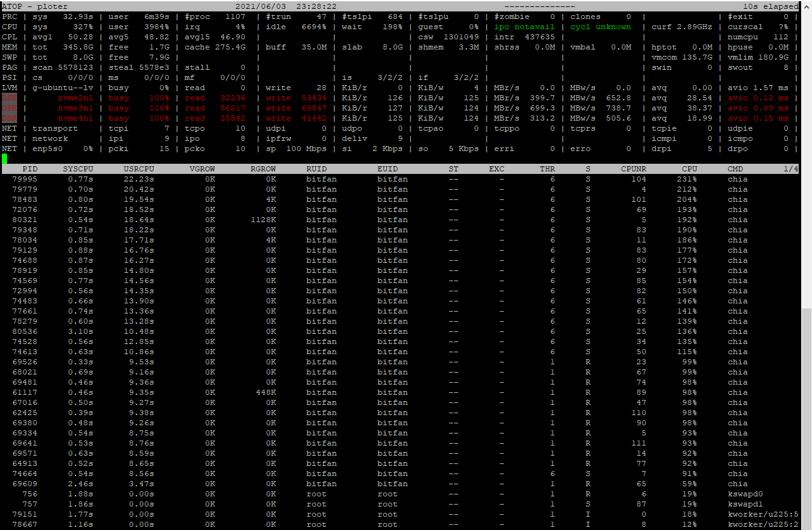Select process row with PID 79779

[401, 189]
